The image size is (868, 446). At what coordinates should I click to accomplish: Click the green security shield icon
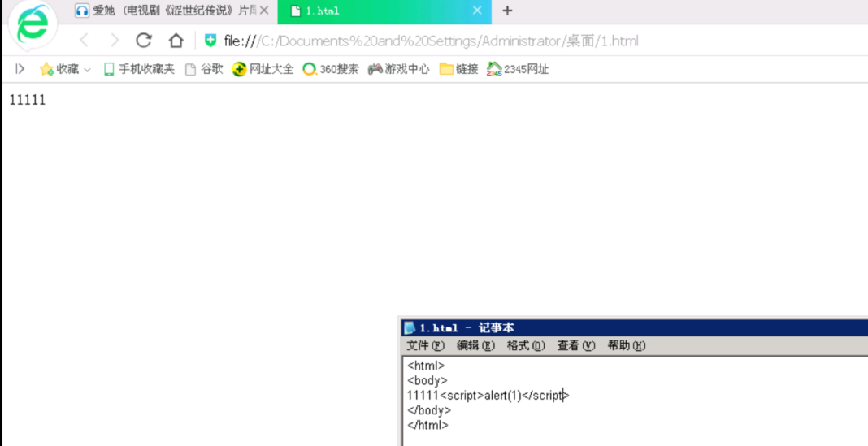click(211, 41)
